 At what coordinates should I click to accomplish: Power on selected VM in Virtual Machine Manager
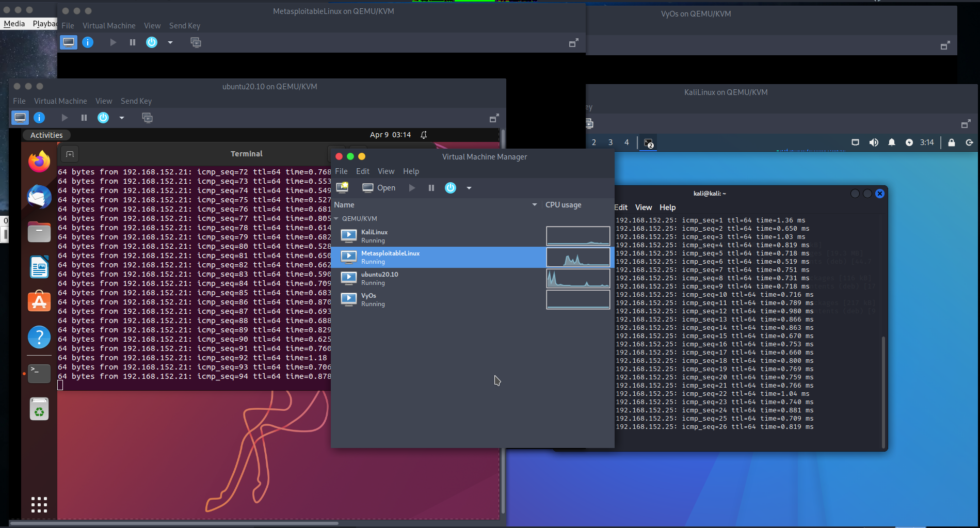(x=412, y=188)
